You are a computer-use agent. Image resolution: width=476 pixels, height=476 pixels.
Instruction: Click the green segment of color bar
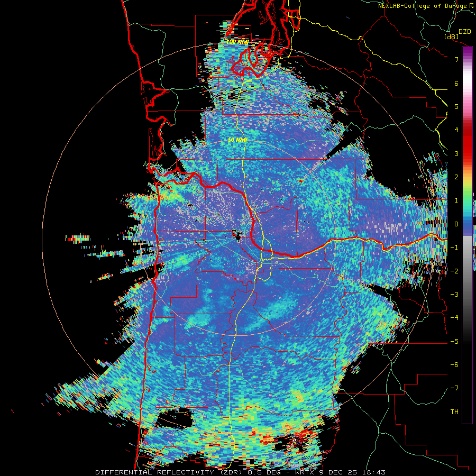(x=467, y=196)
